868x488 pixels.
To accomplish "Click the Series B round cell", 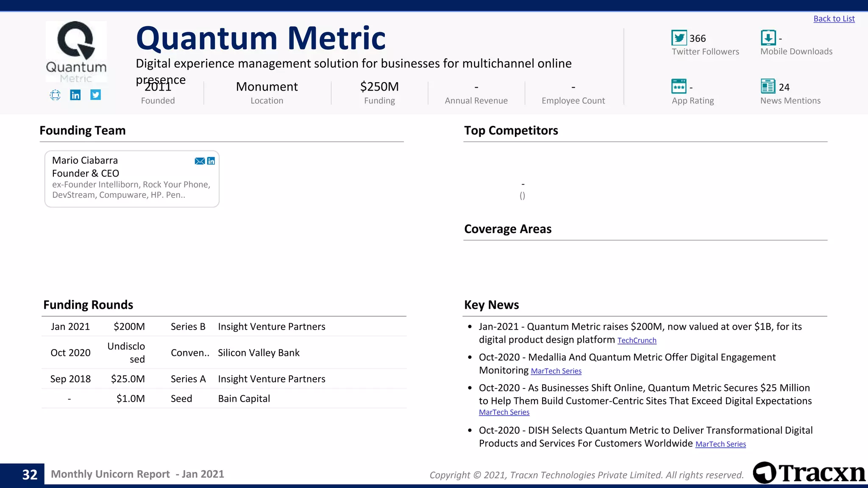I will pyautogui.click(x=188, y=327).
